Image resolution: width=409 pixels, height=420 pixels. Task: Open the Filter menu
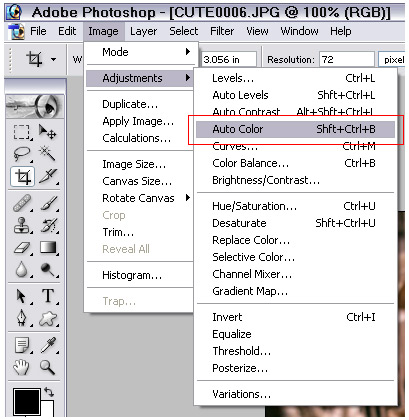pos(222,31)
